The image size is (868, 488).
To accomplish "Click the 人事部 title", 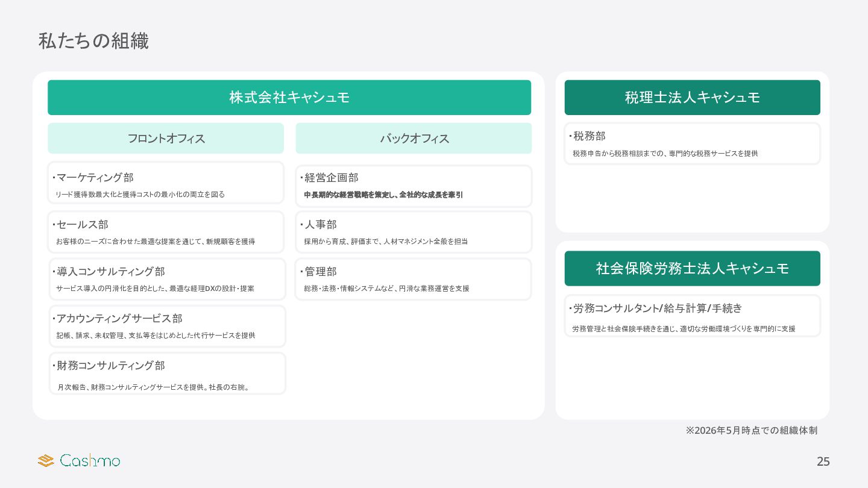I will [x=320, y=225].
